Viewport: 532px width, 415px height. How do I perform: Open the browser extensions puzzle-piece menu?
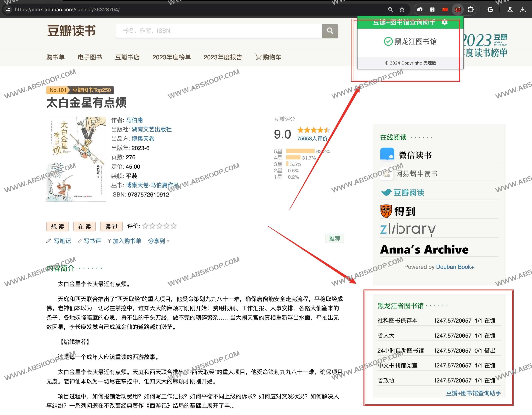(x=471, y=10)
